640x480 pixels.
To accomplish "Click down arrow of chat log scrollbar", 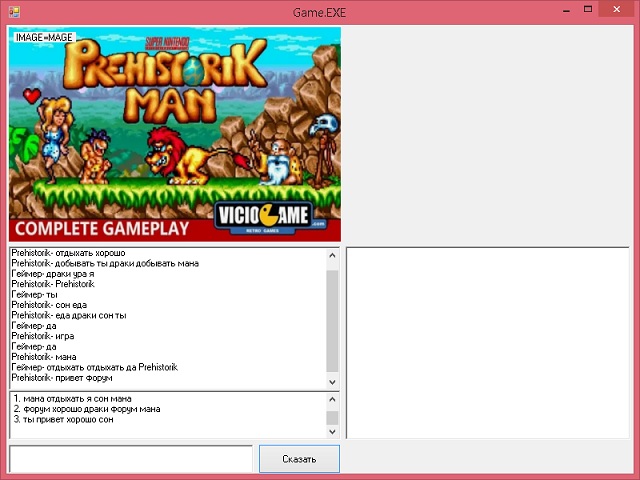I will [332, 382].
